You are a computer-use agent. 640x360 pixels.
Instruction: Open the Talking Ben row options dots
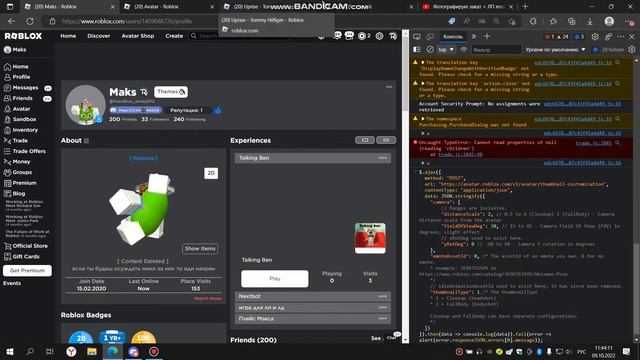pyautogui.click(x=382, y=158)
